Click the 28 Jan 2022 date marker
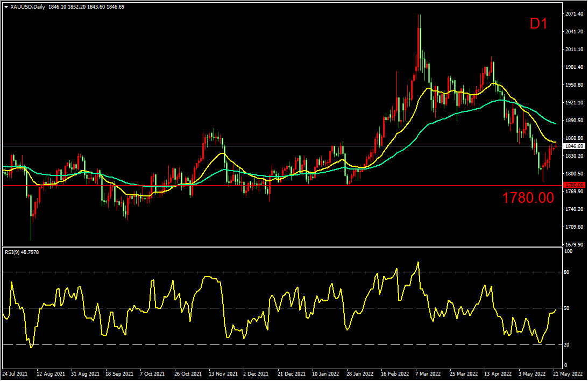The image size is (588, 381). coord(360,374)
